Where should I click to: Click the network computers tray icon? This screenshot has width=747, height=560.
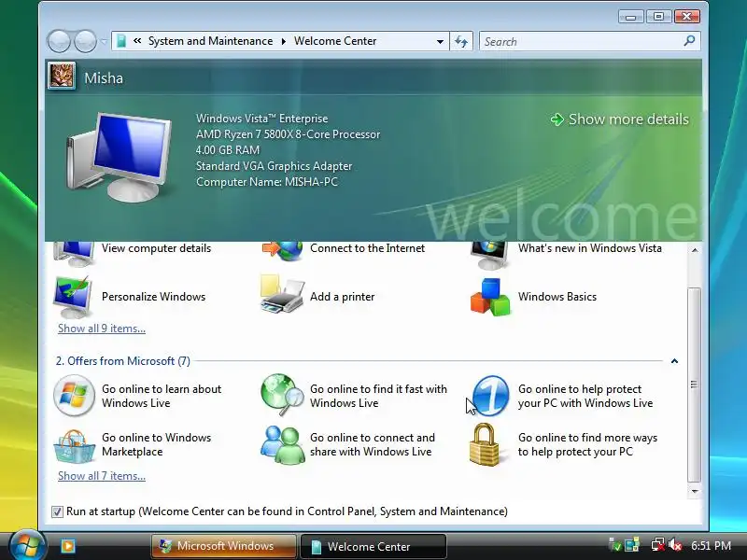(632, 545)
